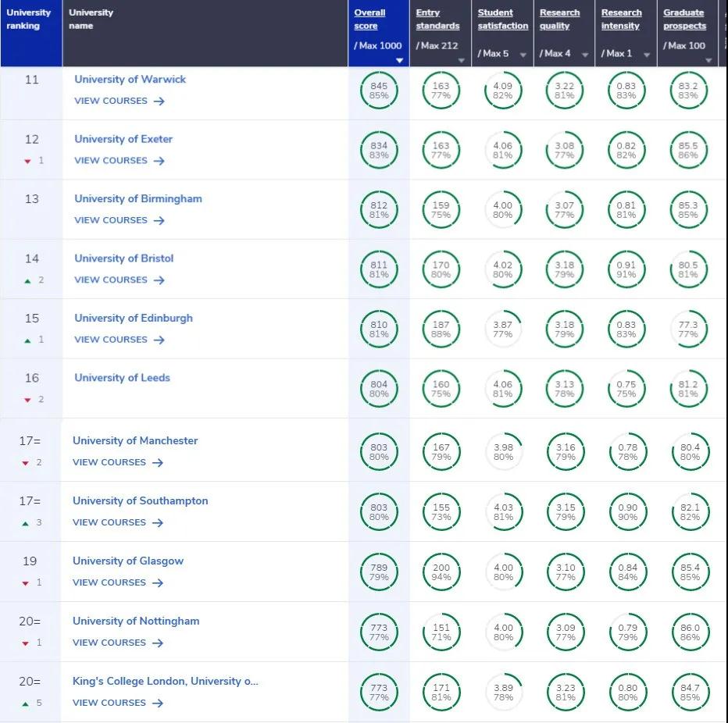Image resolution: width=728 pixels, height=723 pixels.
Task: Select Research intensity column header
Action: (x=621, y=20)
